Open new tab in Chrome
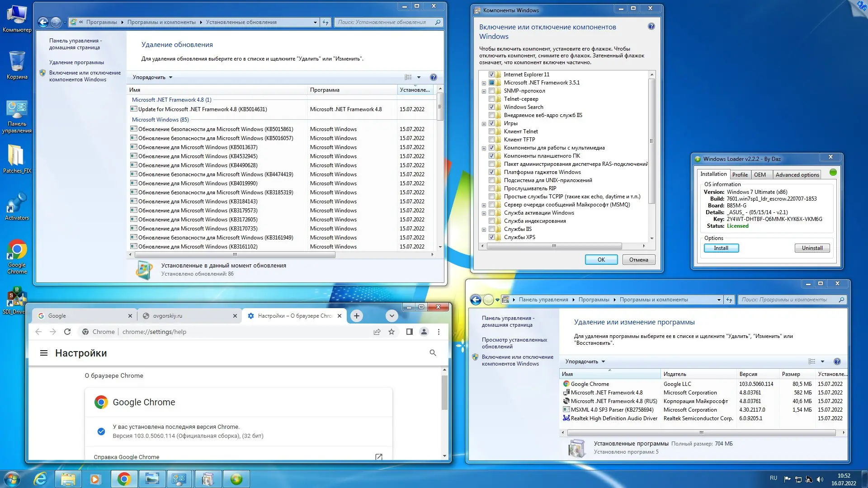Screen dimensions: 868x488 click(356, 316)
